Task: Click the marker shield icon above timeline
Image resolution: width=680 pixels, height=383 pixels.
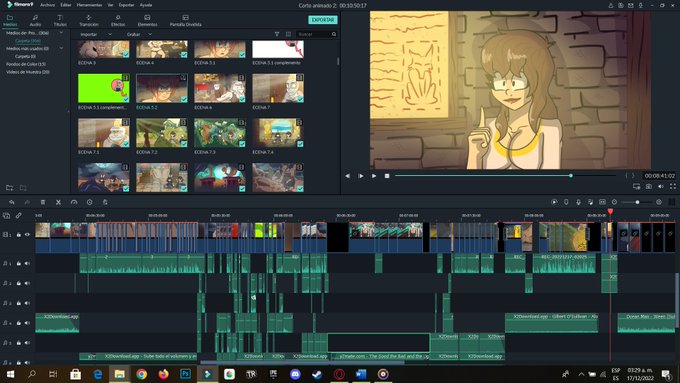Action: coord(566,202)
